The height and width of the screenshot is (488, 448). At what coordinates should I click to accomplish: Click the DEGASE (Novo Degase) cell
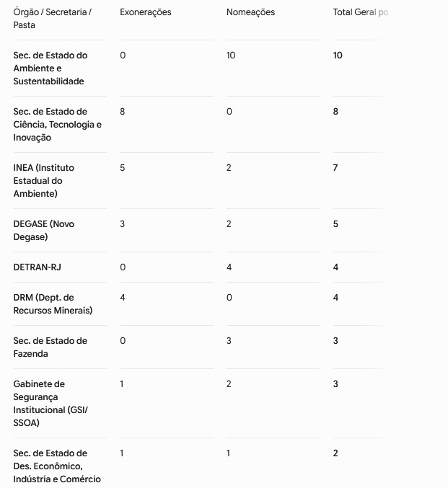43,231
